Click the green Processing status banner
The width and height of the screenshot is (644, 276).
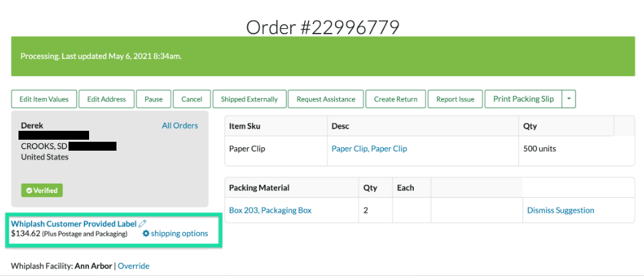(x=323, y=56)
